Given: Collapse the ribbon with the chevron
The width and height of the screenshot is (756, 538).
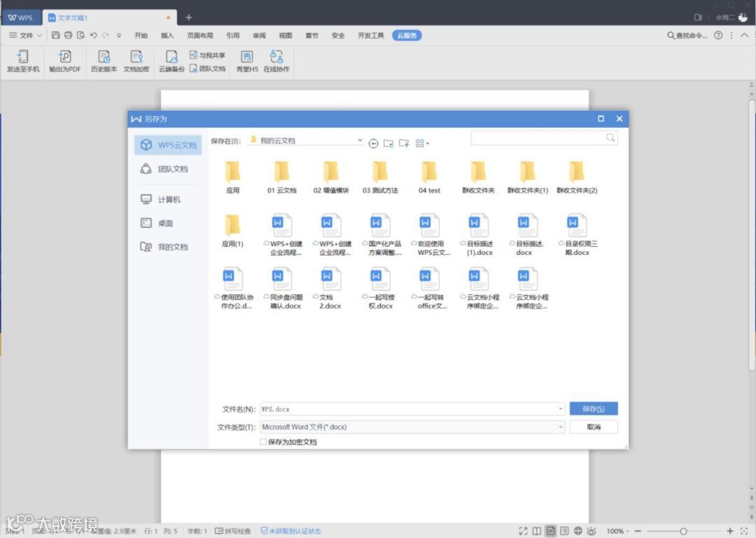Looking at the screenshot, I should click(744, 35).
